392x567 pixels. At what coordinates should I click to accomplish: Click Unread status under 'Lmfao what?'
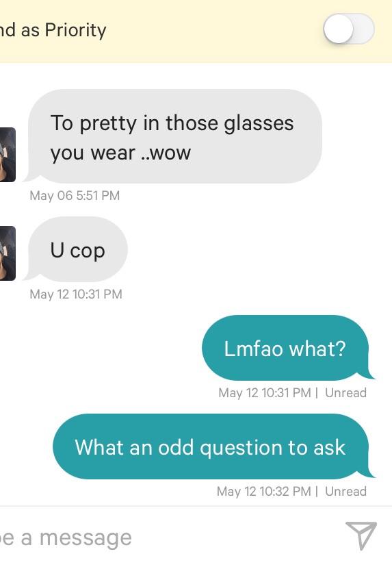tap(345, 392)
